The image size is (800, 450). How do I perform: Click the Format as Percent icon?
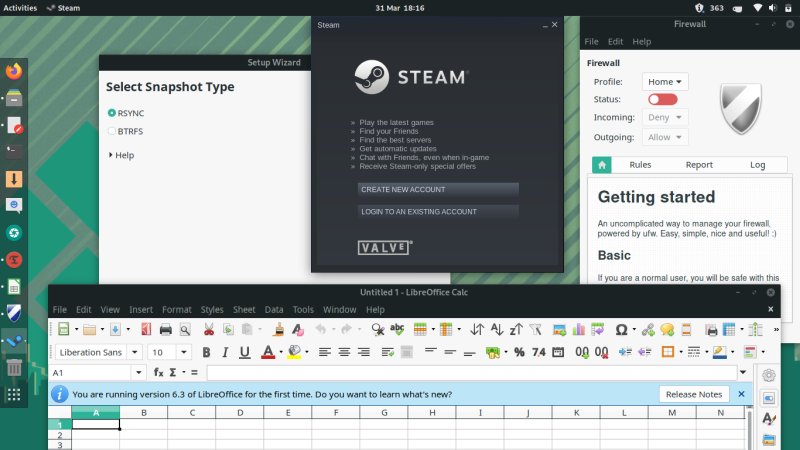(521, 352)
